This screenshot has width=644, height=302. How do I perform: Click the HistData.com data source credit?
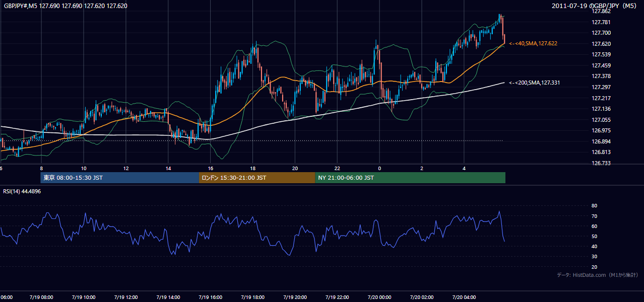[x=598, y=275]
